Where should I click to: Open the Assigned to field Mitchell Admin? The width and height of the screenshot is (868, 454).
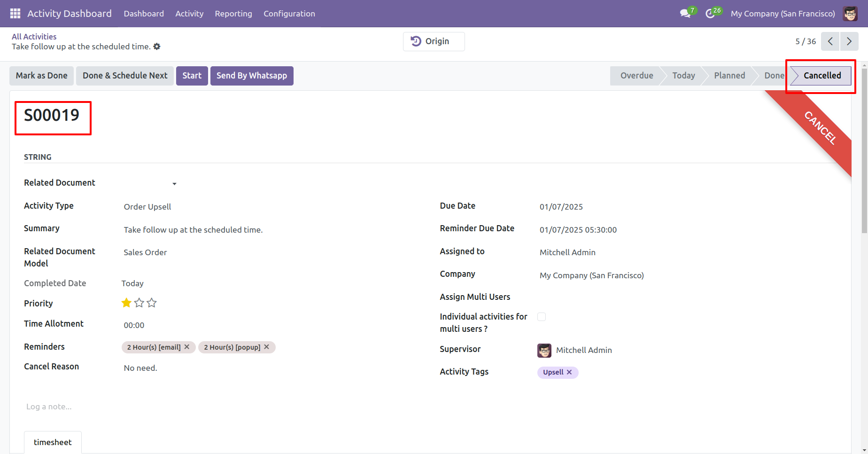(567, 252)
